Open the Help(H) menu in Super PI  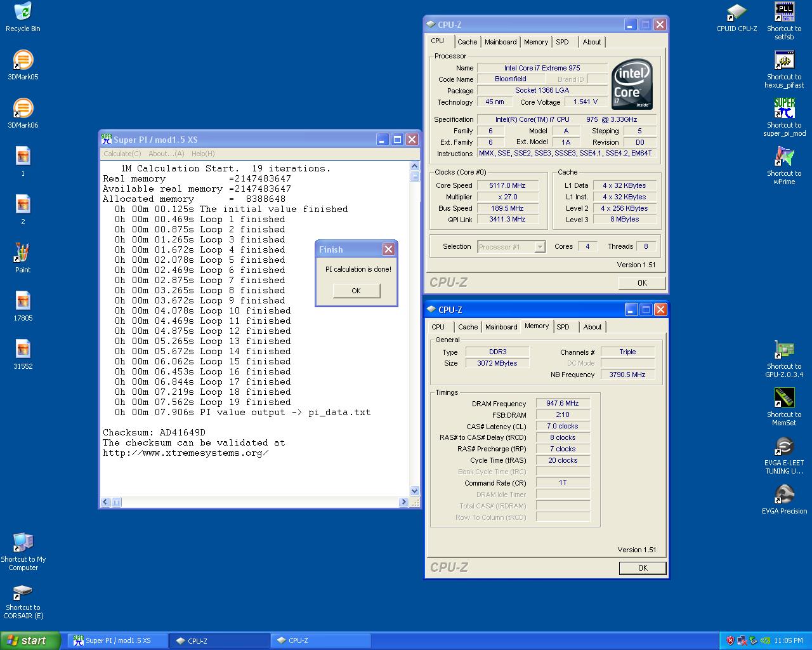[203, 154]
